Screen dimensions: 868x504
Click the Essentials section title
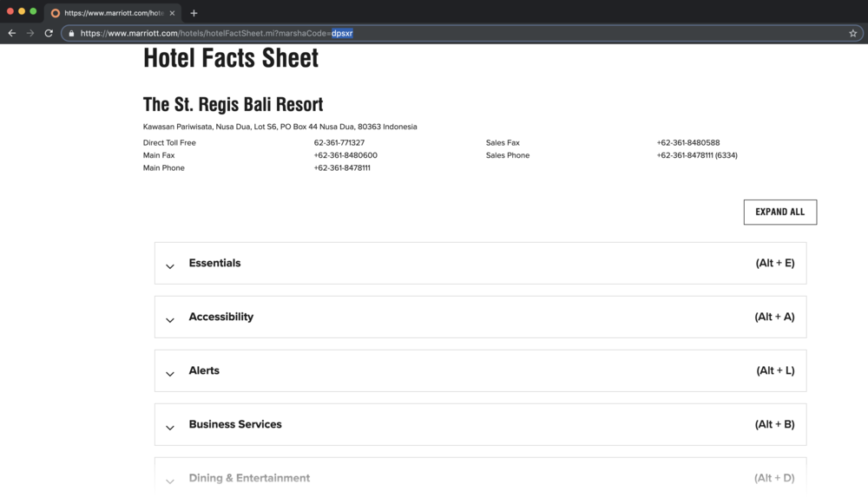[214, 263]
